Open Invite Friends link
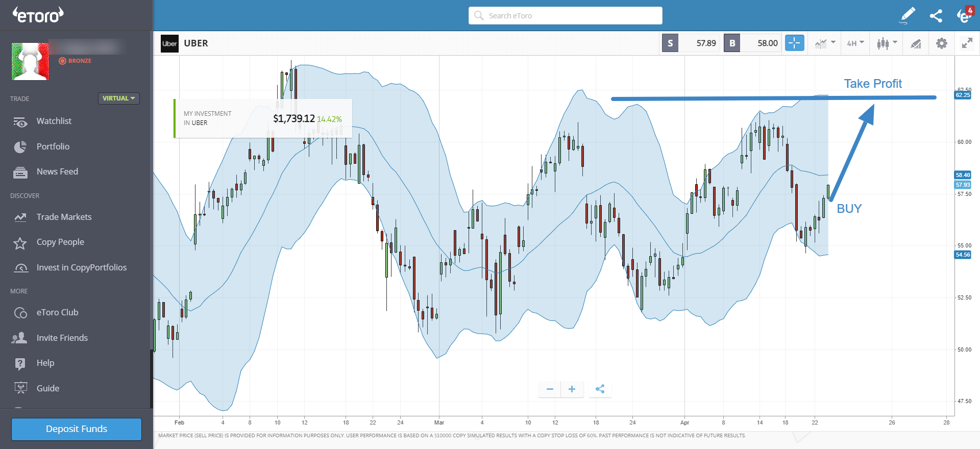Screen dimensions: 980x449 (x=62, y=338)
